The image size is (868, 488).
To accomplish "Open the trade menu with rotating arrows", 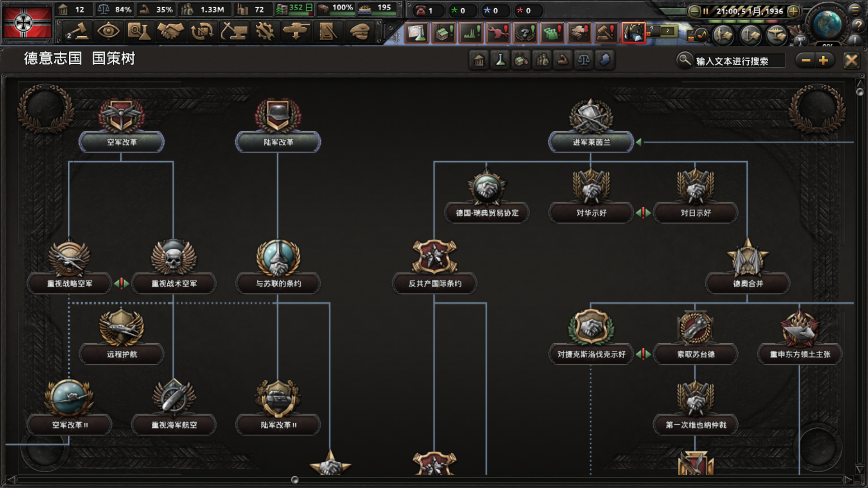I will (x=202, y=32).
